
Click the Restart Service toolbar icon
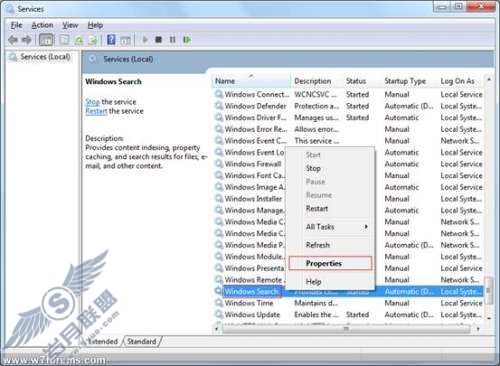(187, 40)
